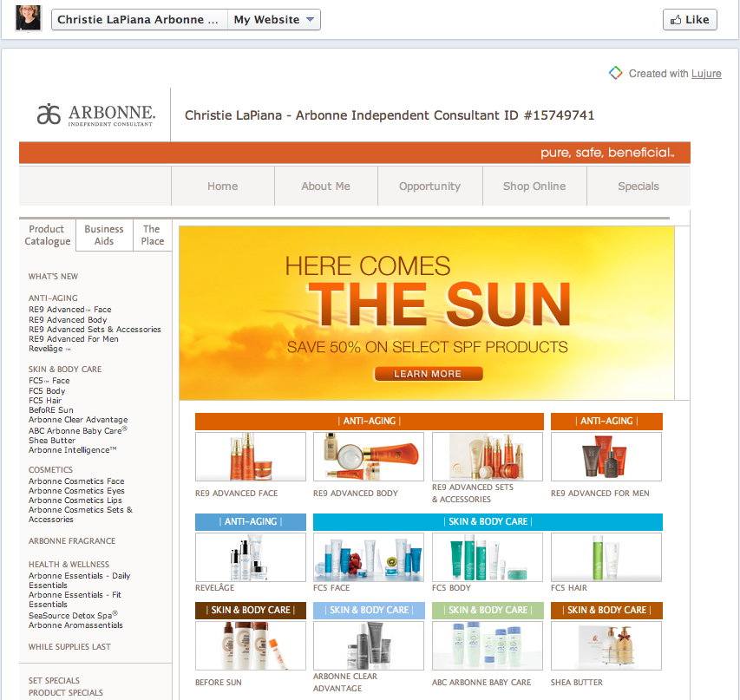740x700 pixels.
Task: Open Shop Online menu item
Action: point(534,186)
